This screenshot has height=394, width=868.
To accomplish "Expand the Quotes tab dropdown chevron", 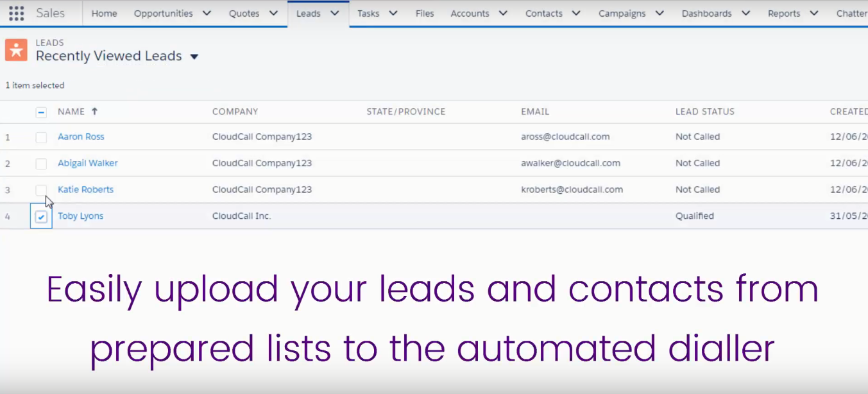I will 274,13.
